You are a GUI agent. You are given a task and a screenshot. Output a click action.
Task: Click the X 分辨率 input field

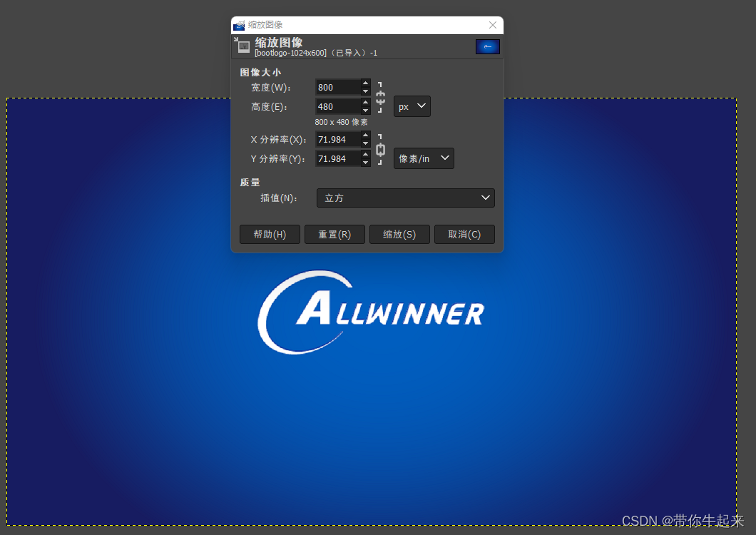point(338,139)
